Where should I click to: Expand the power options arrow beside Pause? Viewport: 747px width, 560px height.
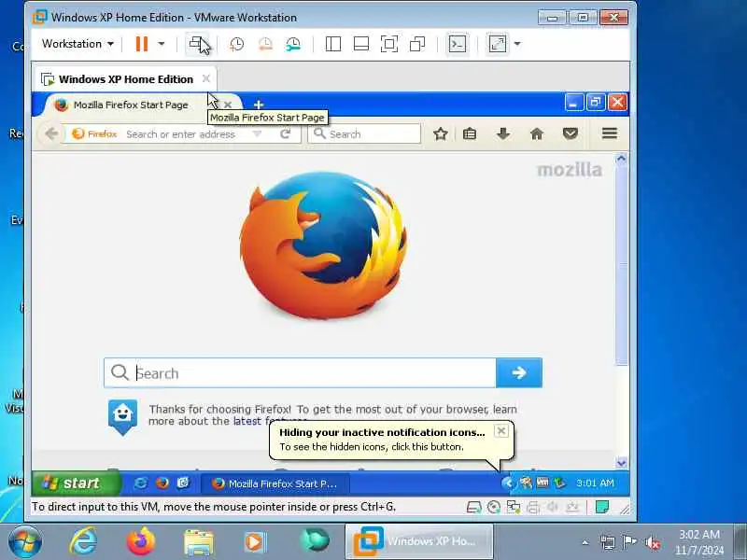(162, 44)
